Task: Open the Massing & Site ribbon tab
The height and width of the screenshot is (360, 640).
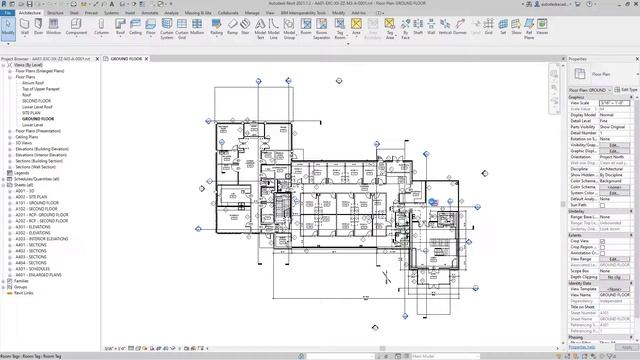Action: (x=198, y=13)
